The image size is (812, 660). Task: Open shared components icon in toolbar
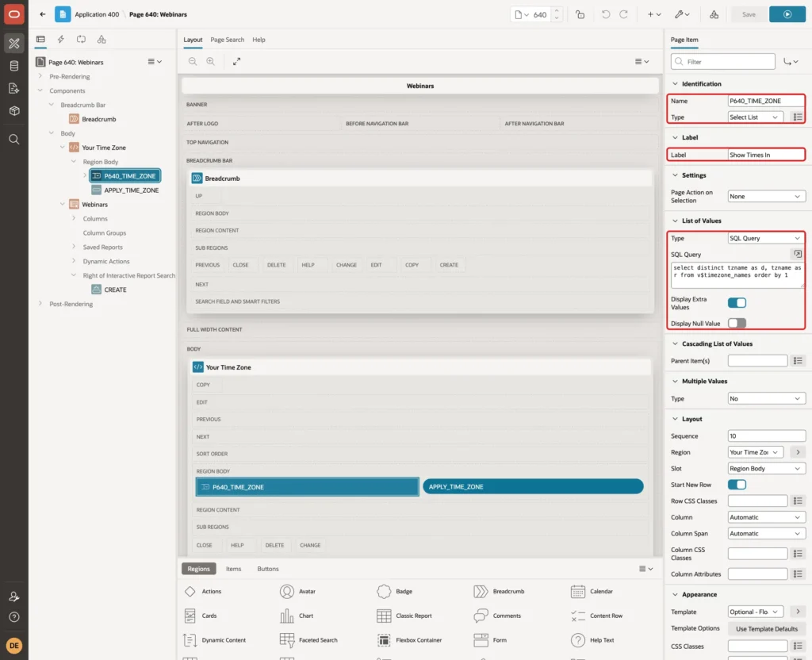click(x=714, y=14)
